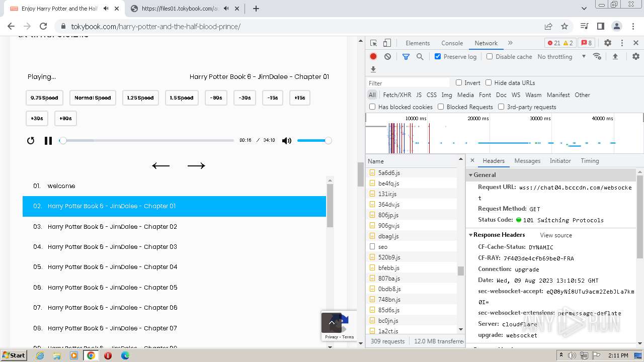
Task: Bookmark this page with the star icon
Action: coord(565,26)
